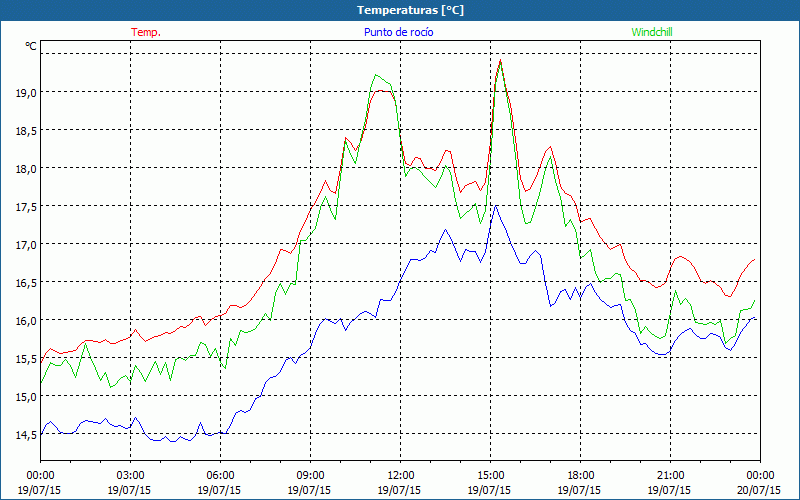Click the 18,5 y-axis value
Screen dimensions: 800x500
26,131
